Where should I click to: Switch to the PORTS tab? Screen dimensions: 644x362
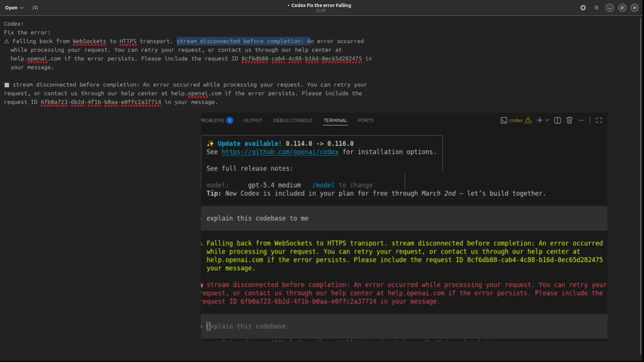(x=365, y=120)
